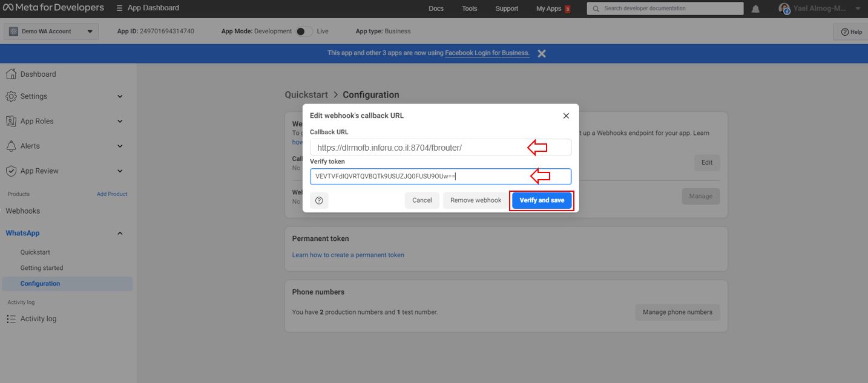Click the hamburger menu icon next to App Dashboard
The width and height of the screenshot is (868, 383).
pyautogui.click(x=119, y=8)
